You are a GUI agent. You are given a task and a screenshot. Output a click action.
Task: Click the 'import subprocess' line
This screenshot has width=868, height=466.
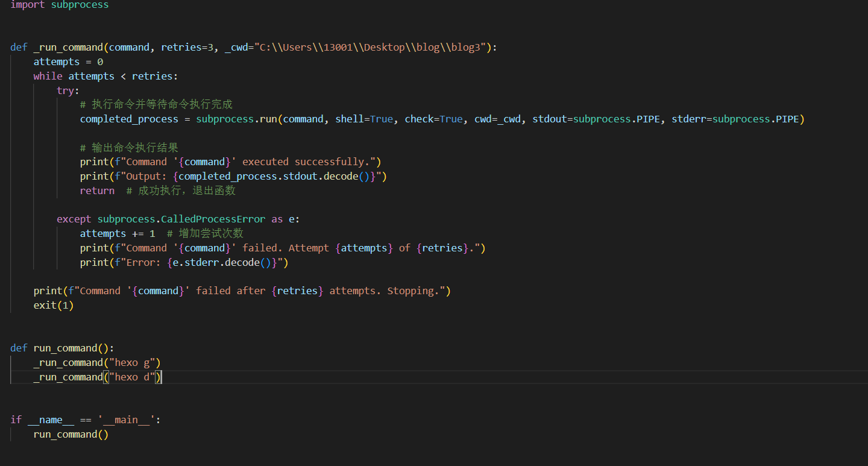click(x=60, y=5)
